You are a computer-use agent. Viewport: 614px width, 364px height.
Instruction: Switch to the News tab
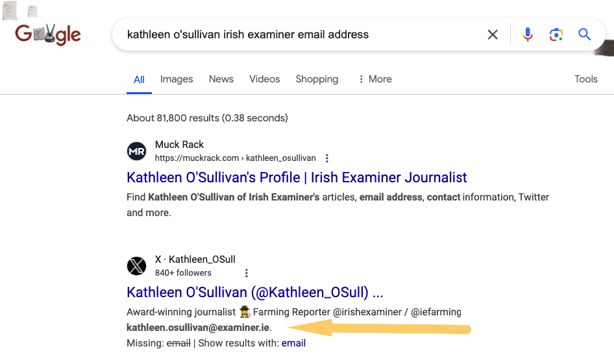(221, 79)
